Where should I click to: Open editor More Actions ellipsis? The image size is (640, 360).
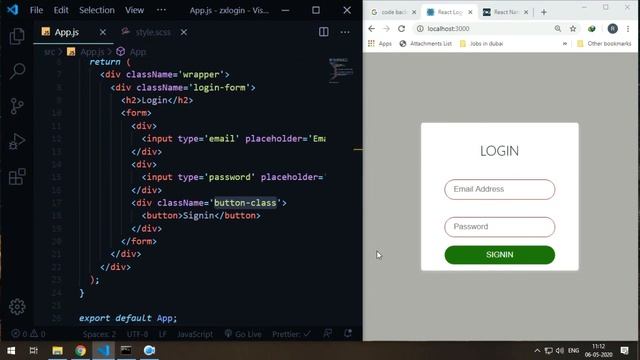click(x=345, y=32)
